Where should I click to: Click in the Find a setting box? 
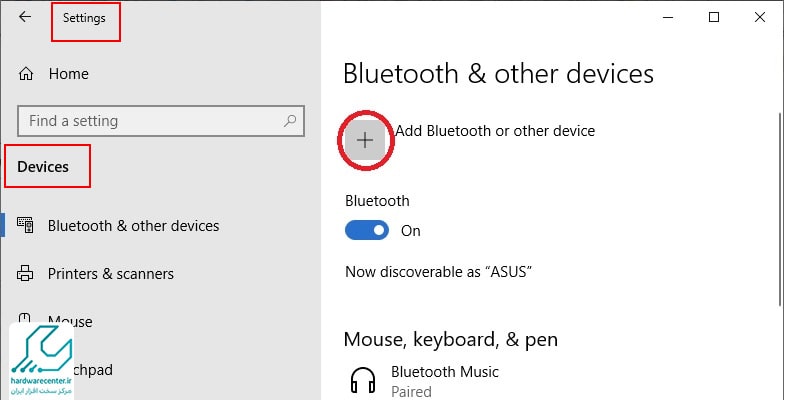[x=161, y=121]
